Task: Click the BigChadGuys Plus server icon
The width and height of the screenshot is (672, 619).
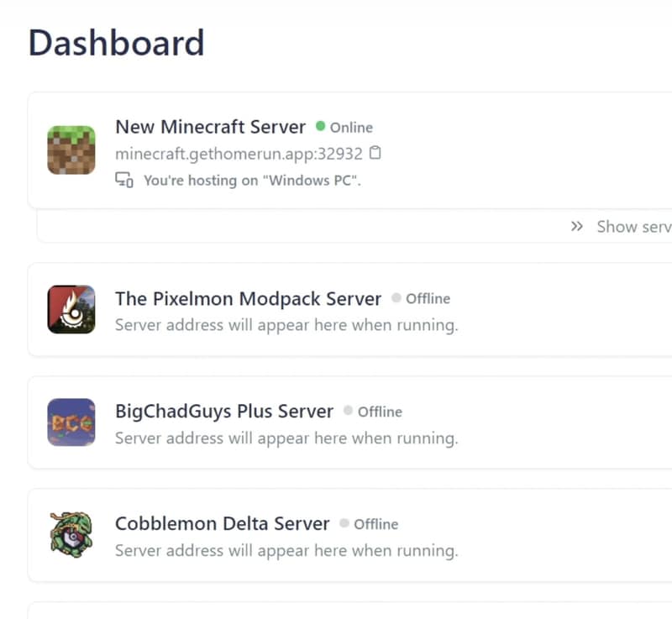Action: click(x=71, y=422)
